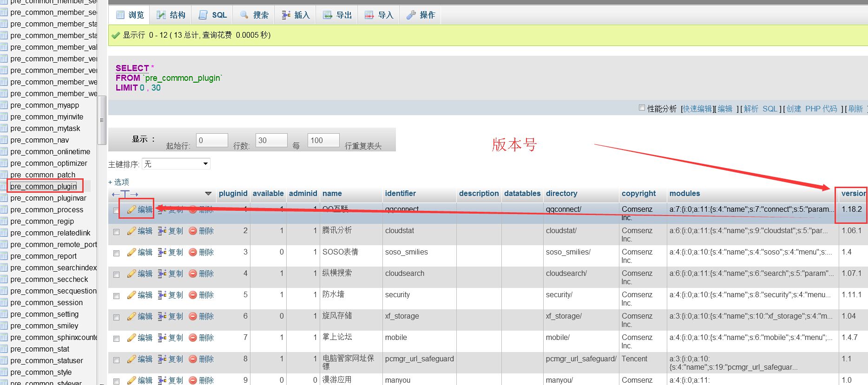Viewport: 868px width, 385px height.
Task: Click table icon beside pre_common_myapp
Action: (4, 105)
